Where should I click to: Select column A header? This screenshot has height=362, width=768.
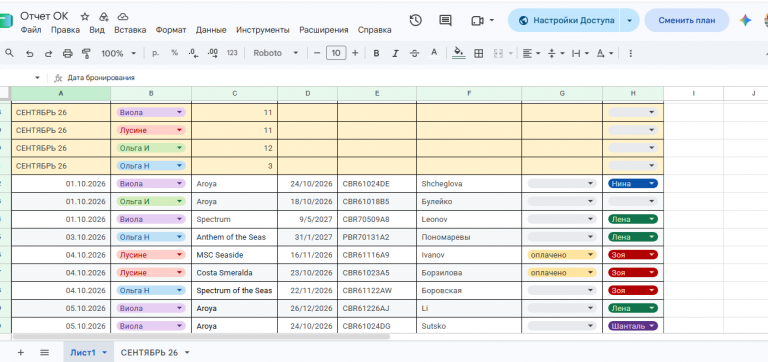pos(61,93)
